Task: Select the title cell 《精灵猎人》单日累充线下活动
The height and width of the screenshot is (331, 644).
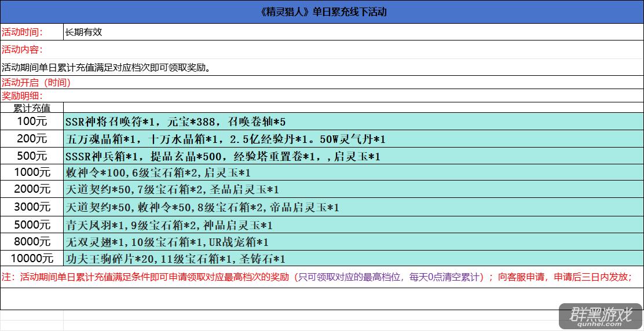Action: click(322, 12)
